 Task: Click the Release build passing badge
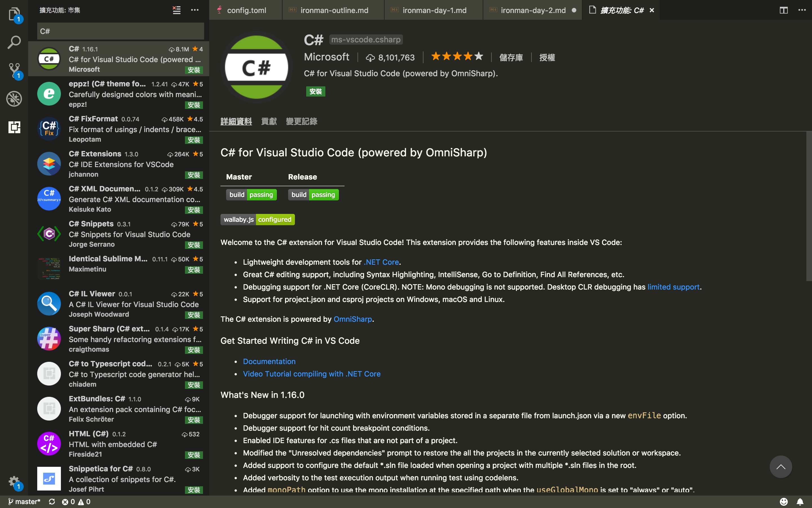314,194
